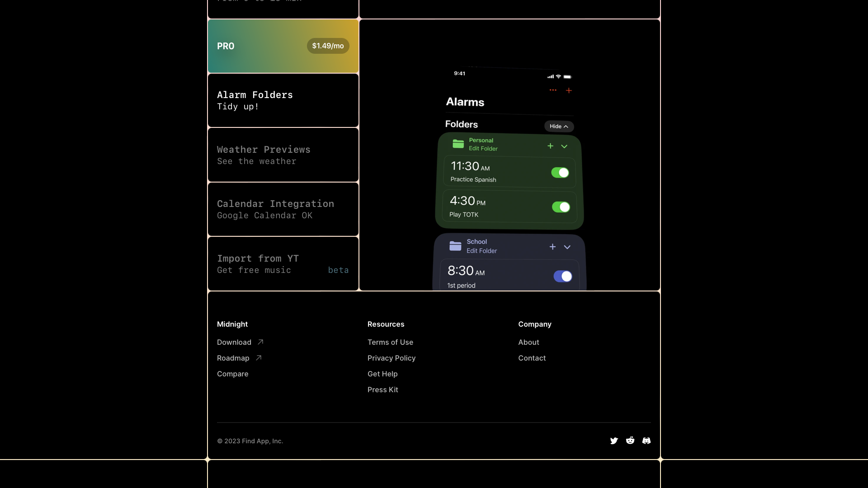Open the Get Help link
This screenshot has height=488, width=868.
point(383,374)
